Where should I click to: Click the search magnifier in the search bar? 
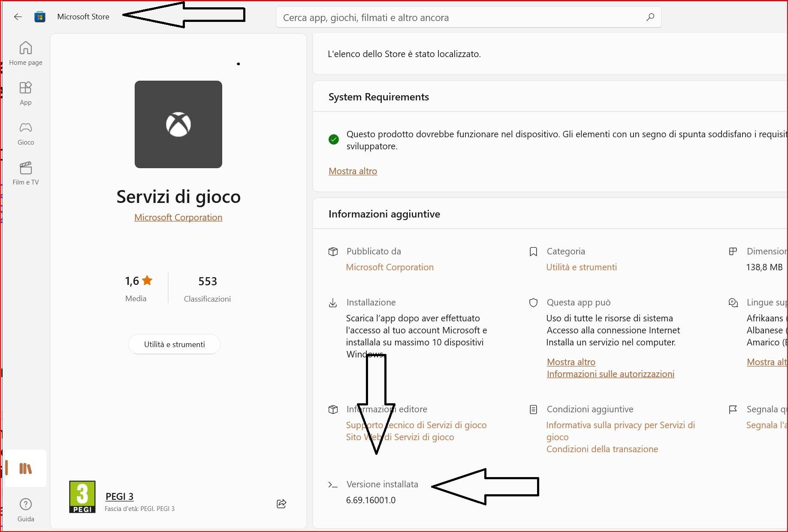pyautogui.click(x=650, y=17)
